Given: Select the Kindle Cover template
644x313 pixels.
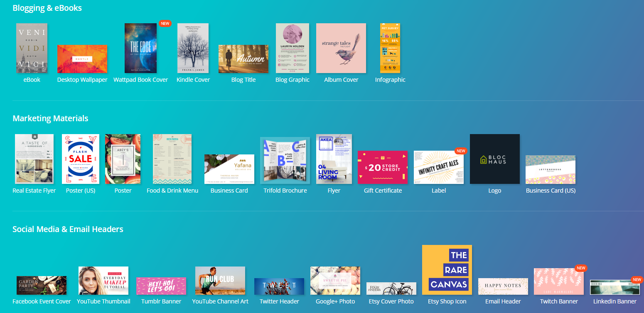Looking at the screenshot, I should (x=193, y=48).
